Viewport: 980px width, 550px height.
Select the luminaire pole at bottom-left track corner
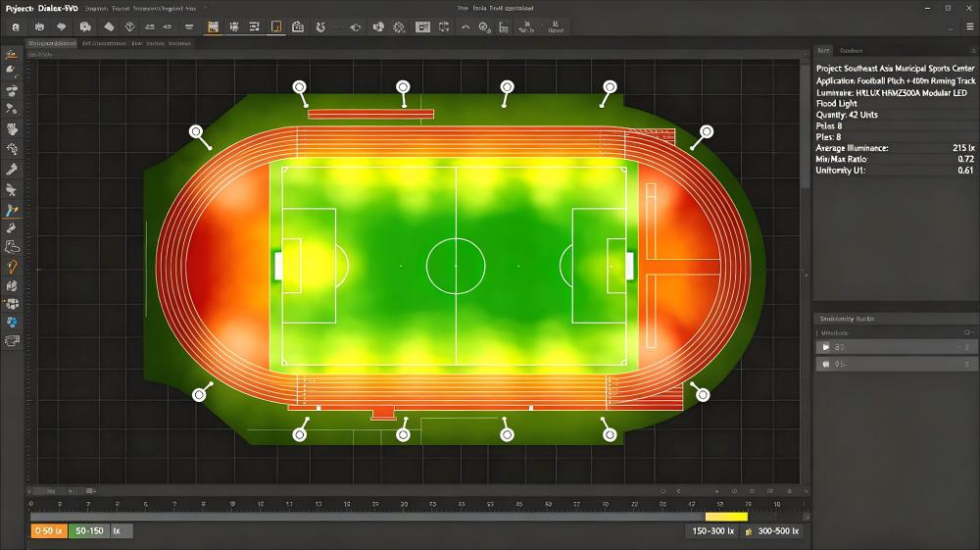tap(199, 394)
